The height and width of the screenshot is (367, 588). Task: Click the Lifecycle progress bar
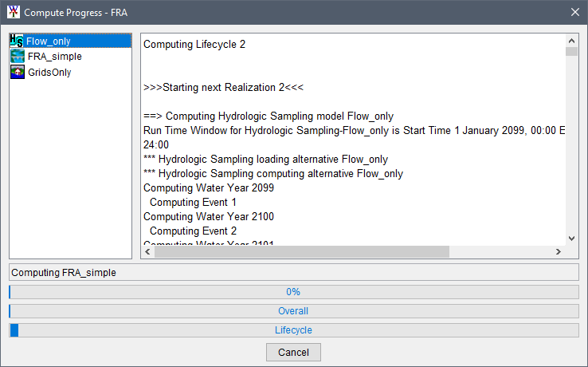pos(294,330)
